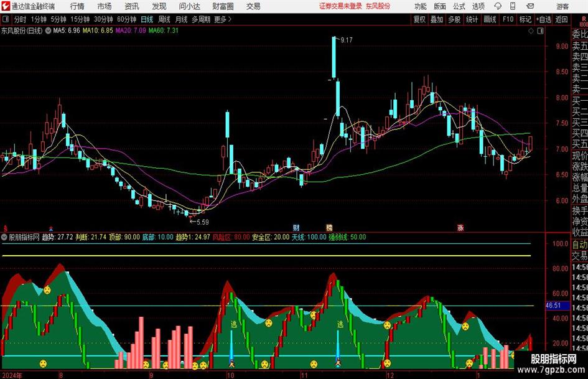Open the F10 company info button
The height and width of the screenshot is (379, 588).
(x=508, y=19)
